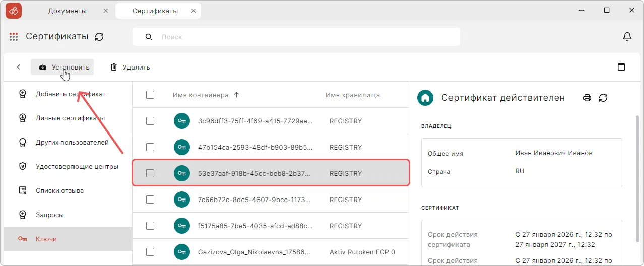Click the red Ключи key icon
The height and width of the screenshot is (266, 644).
[22, 239]
